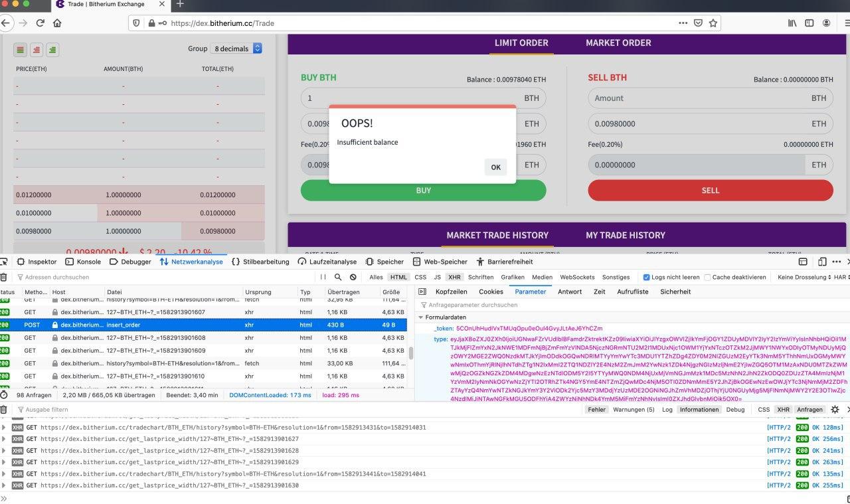
Task: Switch to MARKET ORDER tab
Action: point(618,43)
